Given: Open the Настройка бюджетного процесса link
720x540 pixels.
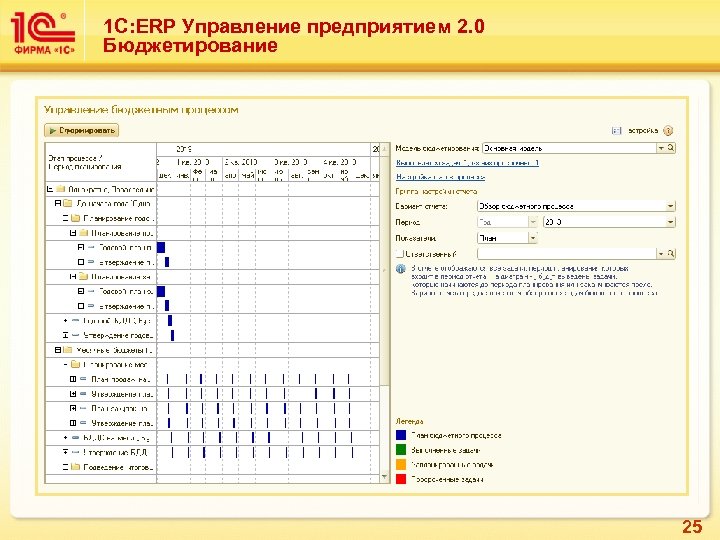Looking at the screenshot, I should (x=440, y=177).
